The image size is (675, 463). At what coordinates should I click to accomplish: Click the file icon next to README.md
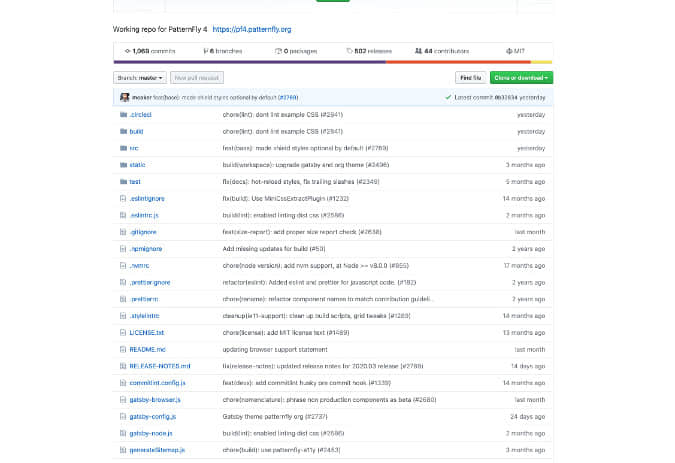pos(123,349)
